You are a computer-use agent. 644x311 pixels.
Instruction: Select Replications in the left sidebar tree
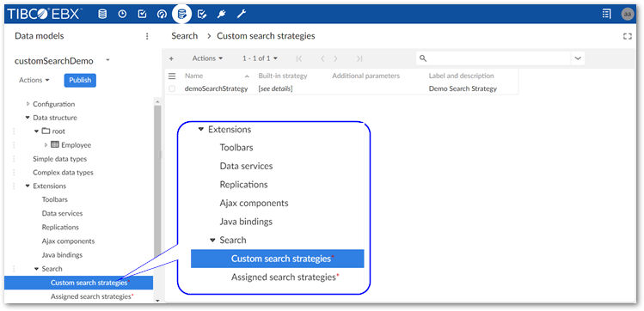60,227
